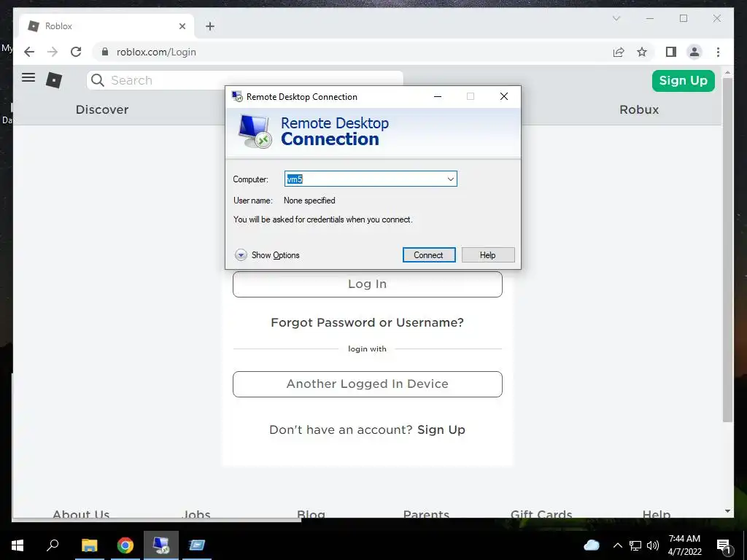This screenshot has height=560, width=747.
Task: Select the Roblox browser tab
Action: [x=107, y=26]
